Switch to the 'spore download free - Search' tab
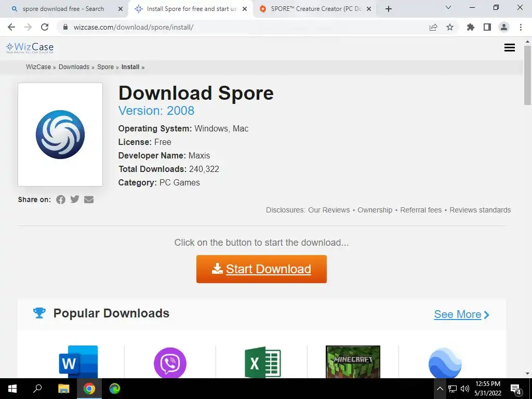This screenshot has height=399, width=532. [63, 9]
